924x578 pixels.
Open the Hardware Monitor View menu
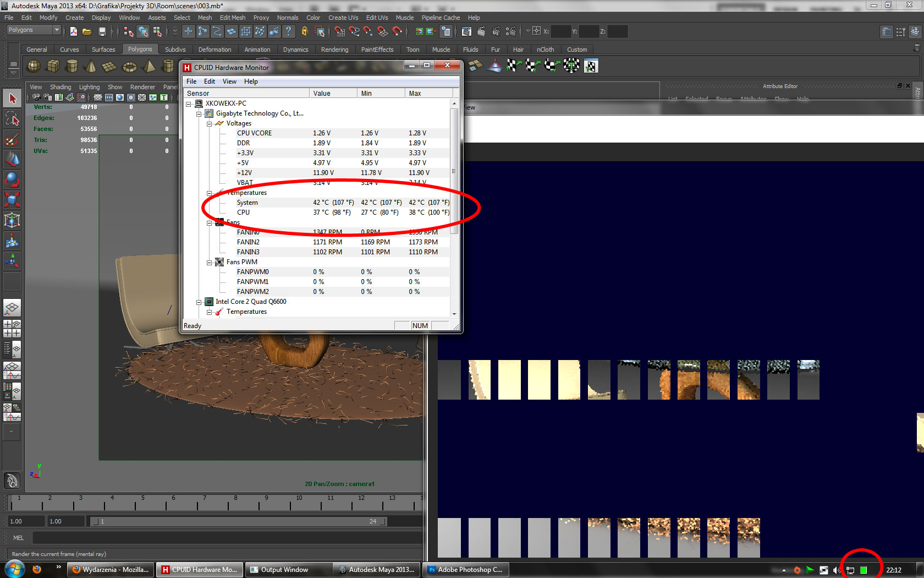point(229,81)
